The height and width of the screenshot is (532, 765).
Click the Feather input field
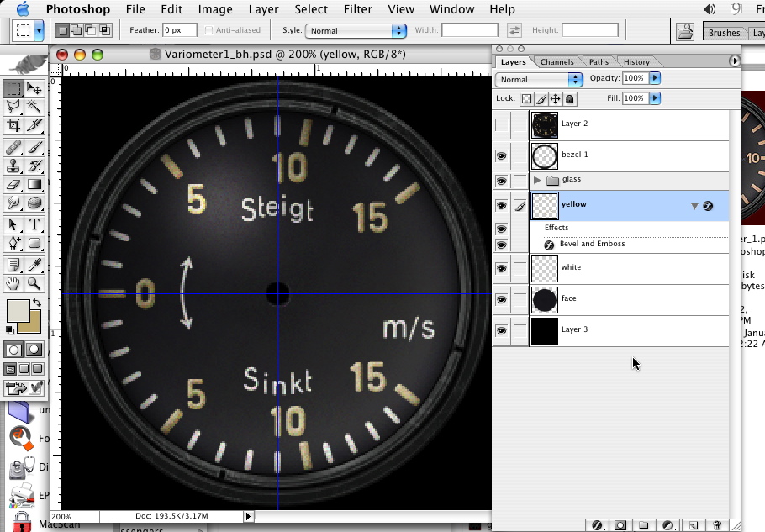click(x=179, y=30)
